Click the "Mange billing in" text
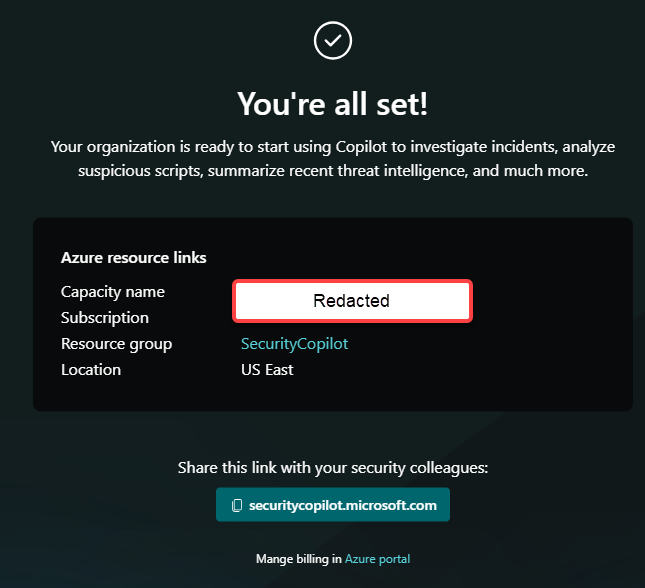Viewport: 645px width, 588px height. [299, 559]
